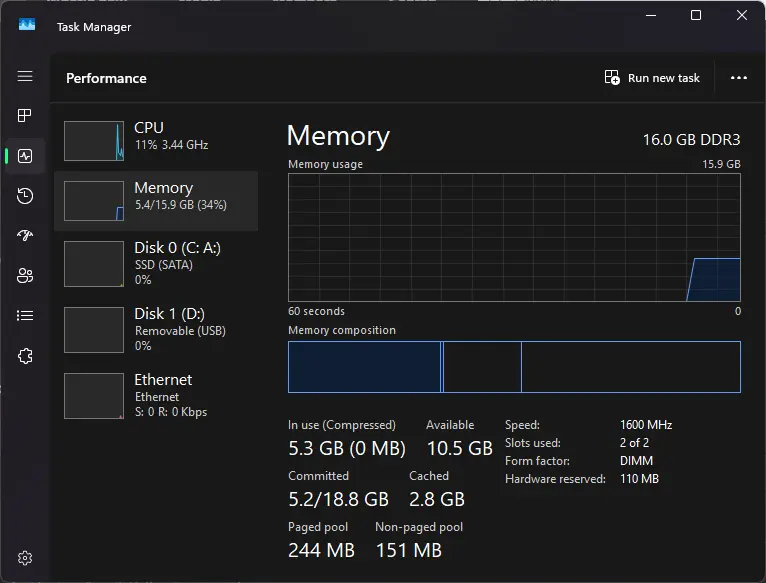Click the 5.4/15.9 GB (34%) memory summary
This screenshot has width=766, height=583.
[181, 205]
